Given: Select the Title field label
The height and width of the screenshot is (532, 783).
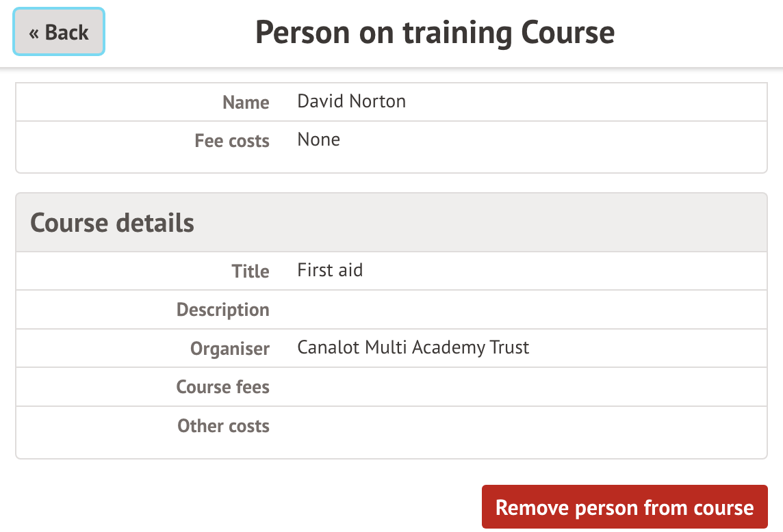Looking at the screenshot, I should point(251,271).
